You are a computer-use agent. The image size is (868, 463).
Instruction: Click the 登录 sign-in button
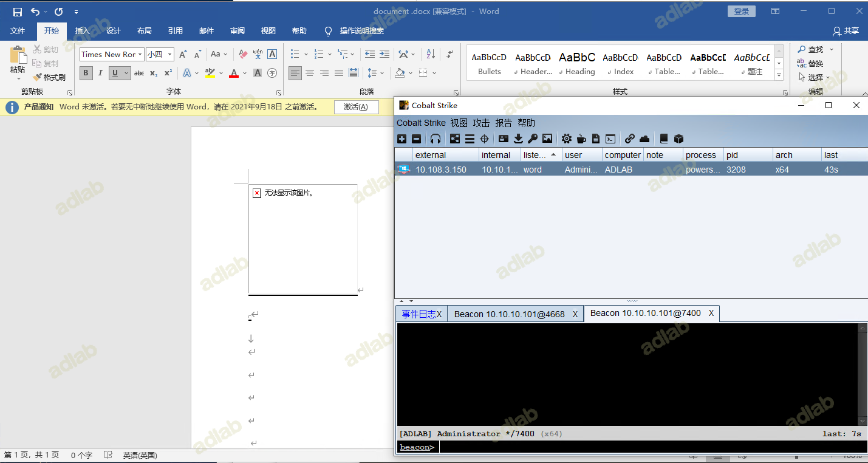(742, 12)
